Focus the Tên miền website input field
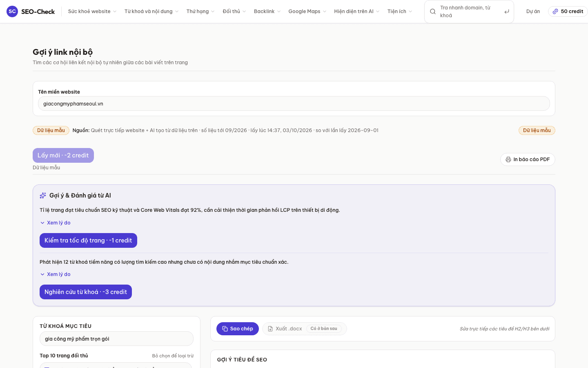 coord(294,103)
